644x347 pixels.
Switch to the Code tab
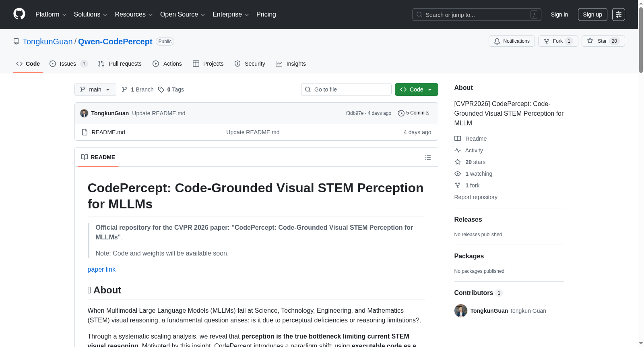pos(28,64)
